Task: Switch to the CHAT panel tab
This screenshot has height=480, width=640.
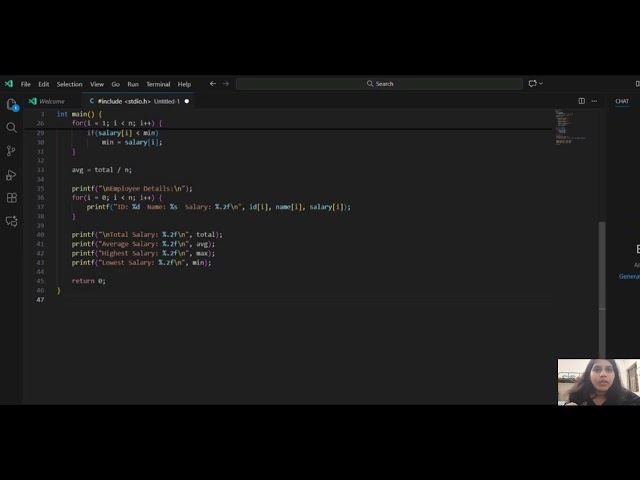Action: pyautogui.click(x=622, y=101)
